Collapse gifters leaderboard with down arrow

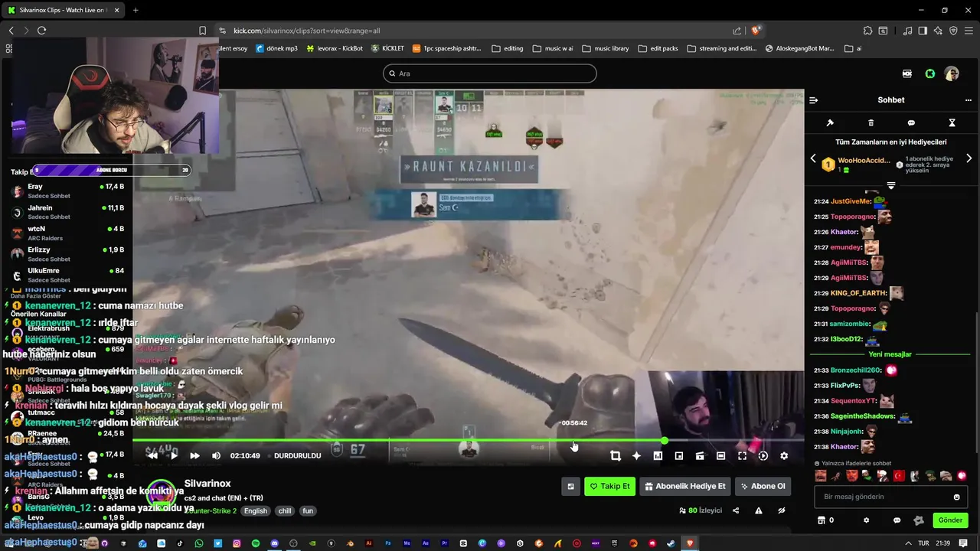pyautogui.click(x=890, y=186)
